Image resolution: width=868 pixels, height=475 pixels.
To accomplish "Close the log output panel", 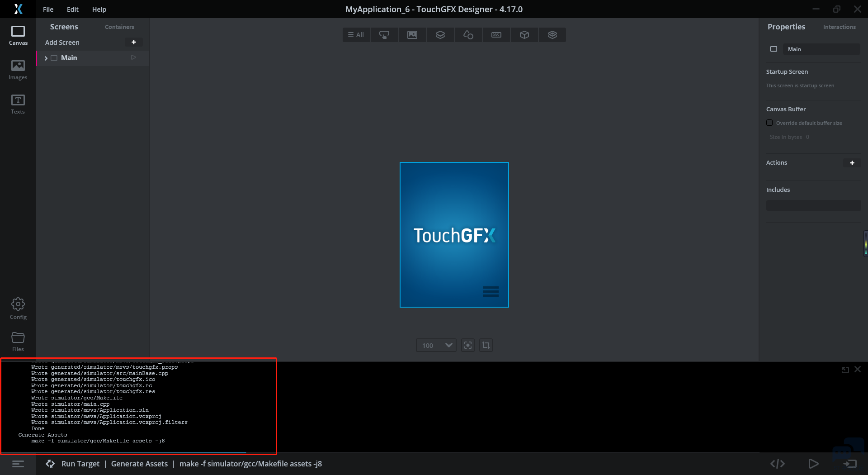I will tap(858, 369).
